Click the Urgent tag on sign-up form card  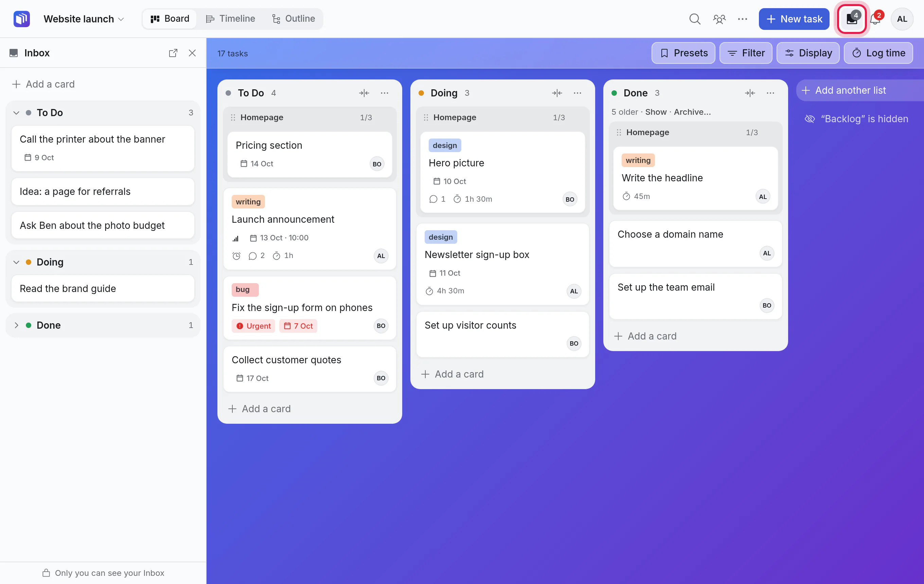(x=253, y=326)
